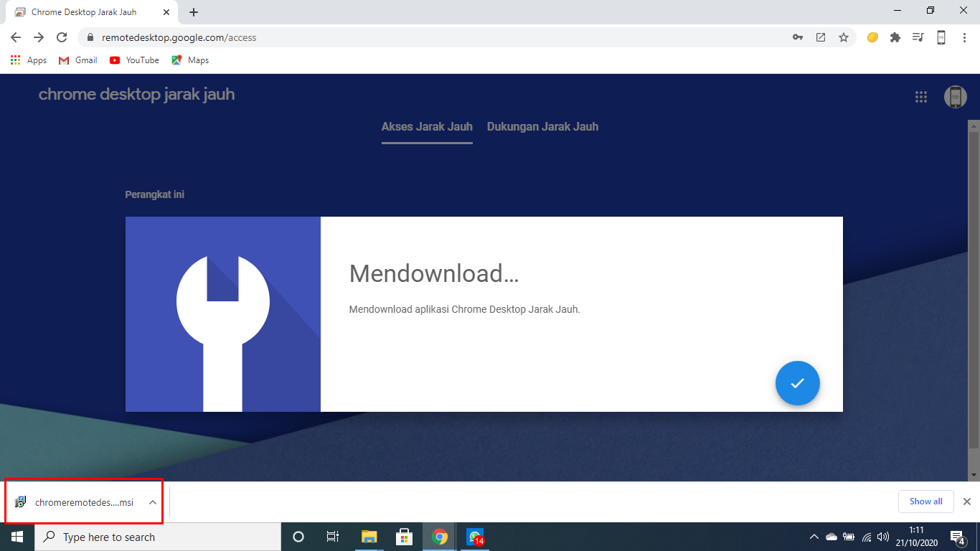Open the Windows Start menu
980x551 pixels.
pos(17,537)
